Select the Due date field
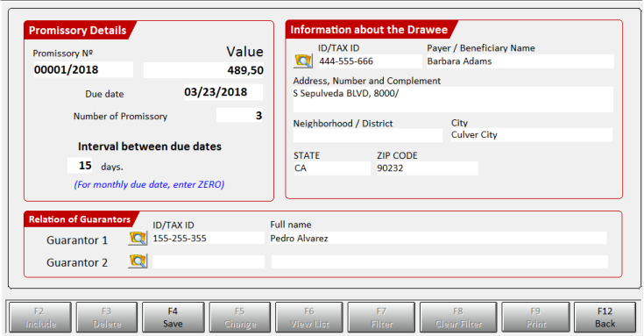This screenshot has height=336, width=644. pos(223,92)
